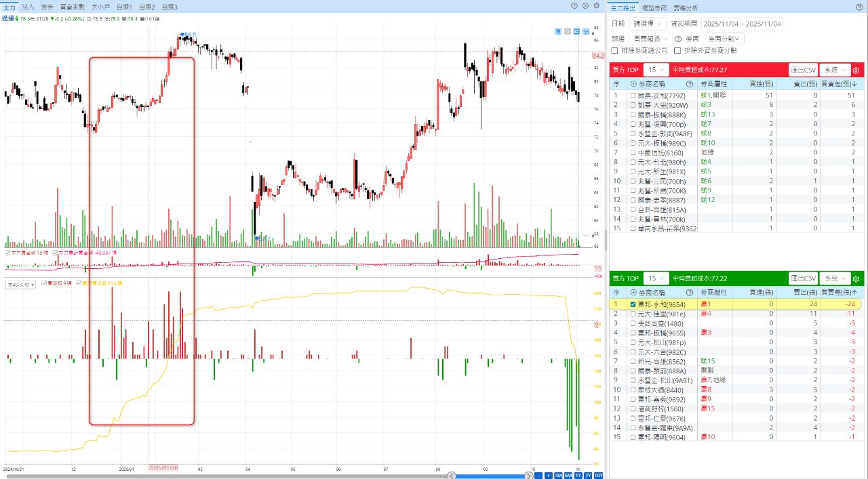Click third blue chart layout icon
Image resolution: width=868 pixels, height=479 pixels.
coord(576,30)
